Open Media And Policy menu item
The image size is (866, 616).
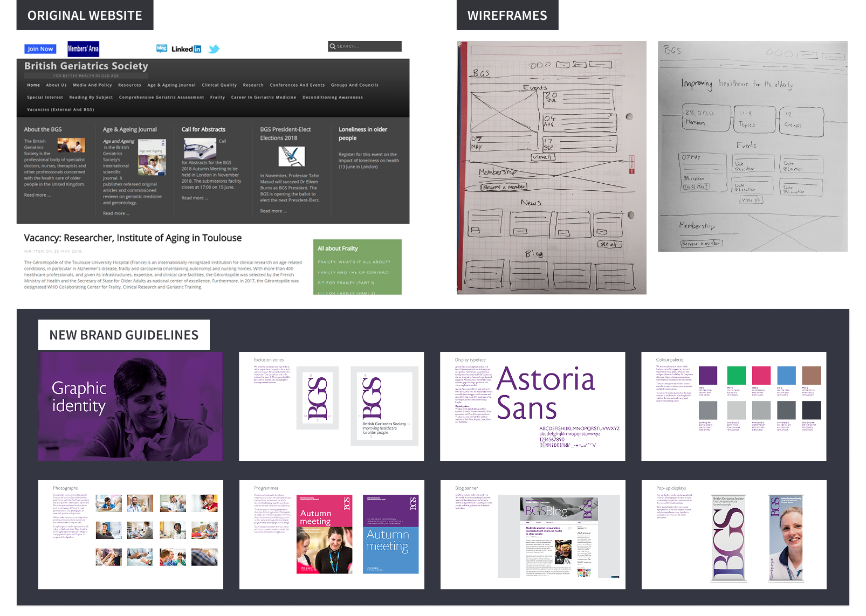pyautogui.click(x=92, y=85)
